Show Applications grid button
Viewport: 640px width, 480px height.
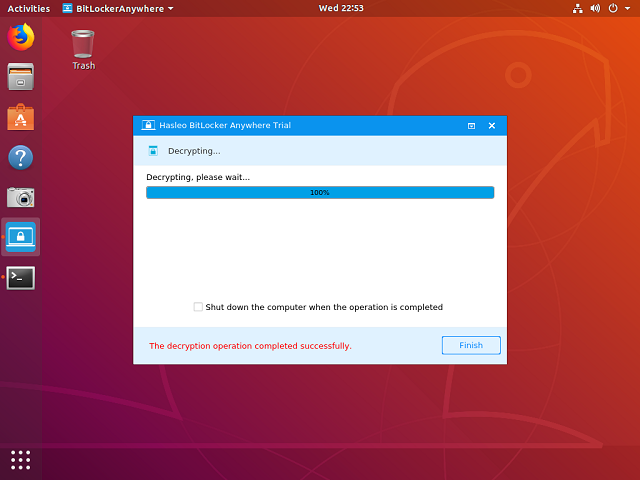21,459
